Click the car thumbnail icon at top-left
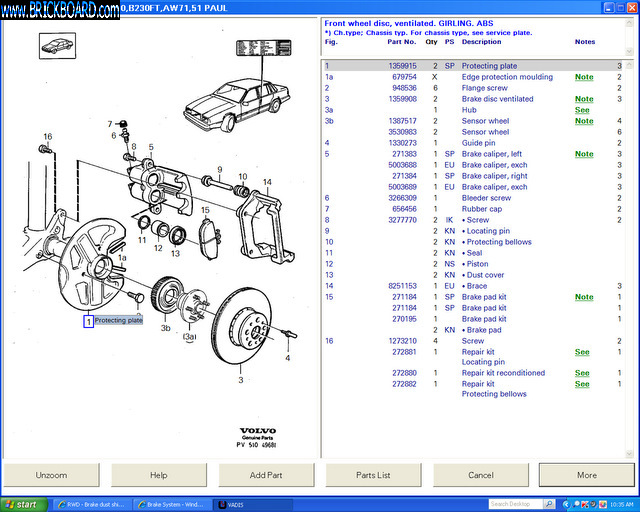The image size is (640, 512). point(56,45)
